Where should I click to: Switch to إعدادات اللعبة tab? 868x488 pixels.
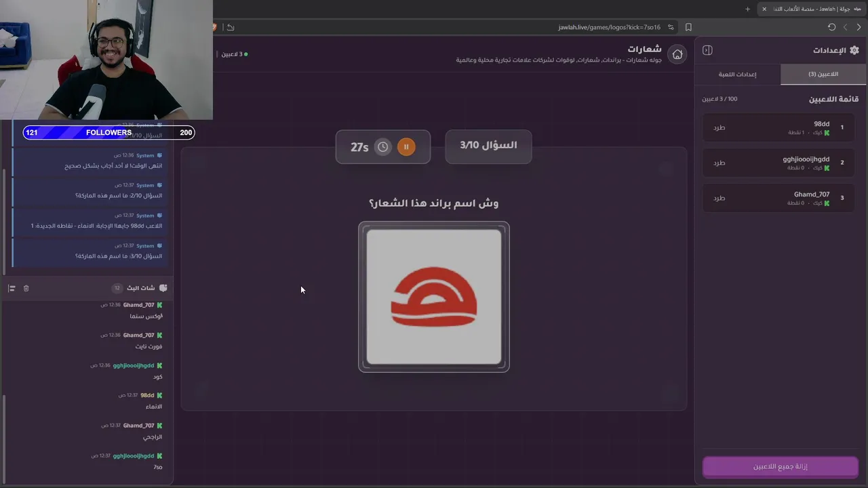tap(738, 75)
